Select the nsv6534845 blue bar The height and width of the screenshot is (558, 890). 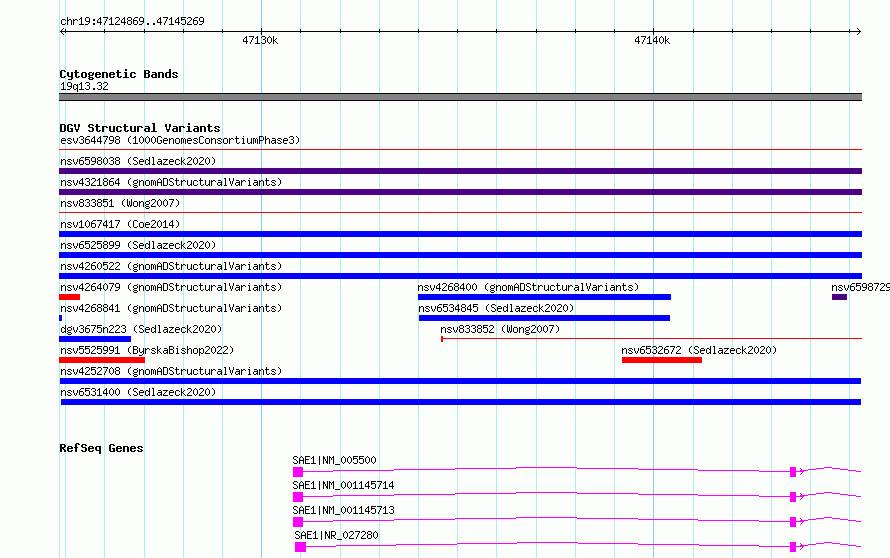point(544,318)
